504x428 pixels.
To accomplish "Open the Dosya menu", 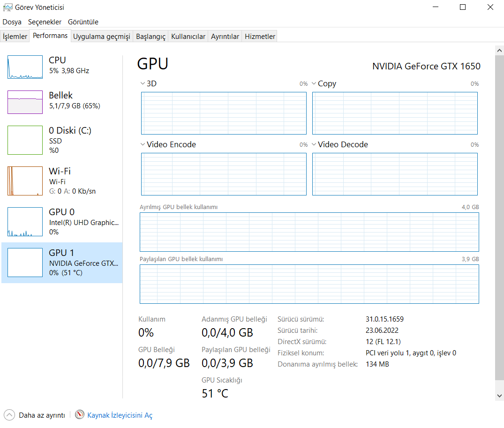I will tap(12, 22).
